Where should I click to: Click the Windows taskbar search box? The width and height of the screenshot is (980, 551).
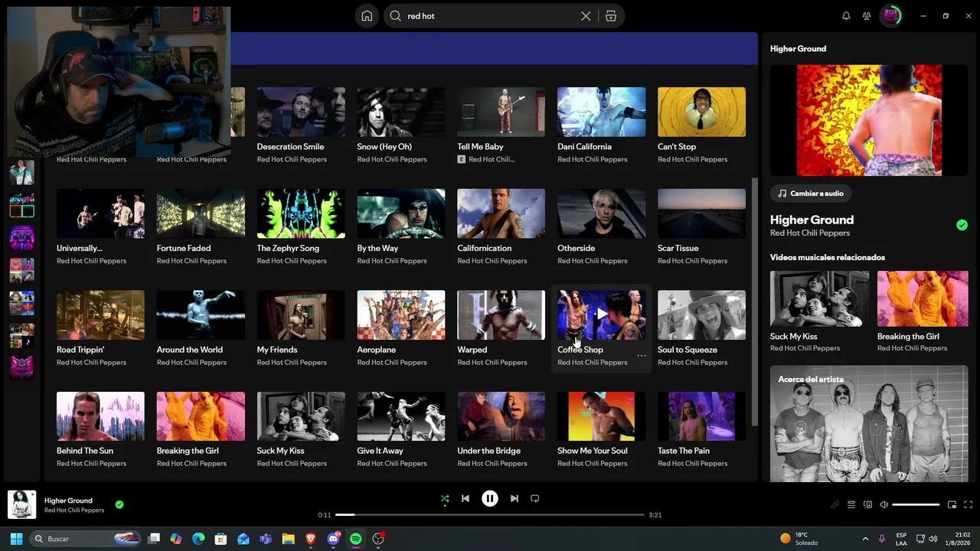click(87, 539)
